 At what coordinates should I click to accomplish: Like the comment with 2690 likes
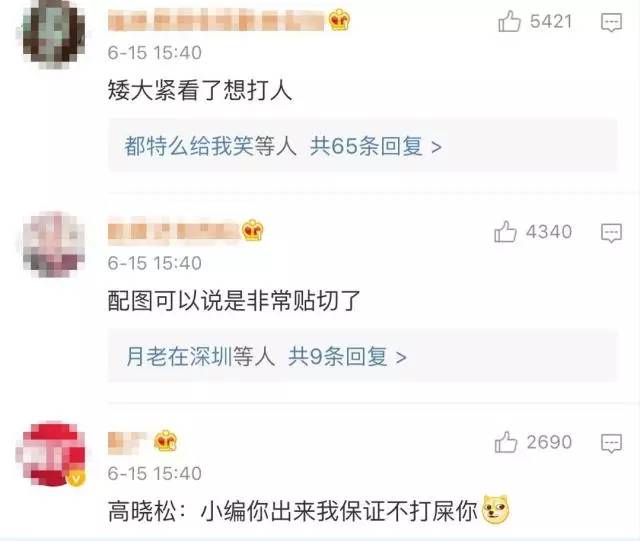click(x=506, y=442)
